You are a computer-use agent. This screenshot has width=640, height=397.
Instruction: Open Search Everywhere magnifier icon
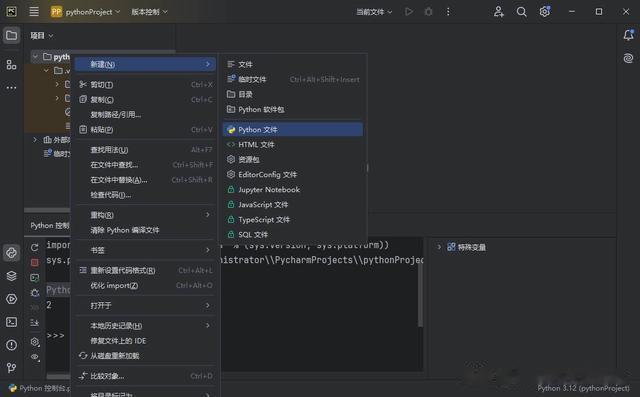[x=521, y=12]
